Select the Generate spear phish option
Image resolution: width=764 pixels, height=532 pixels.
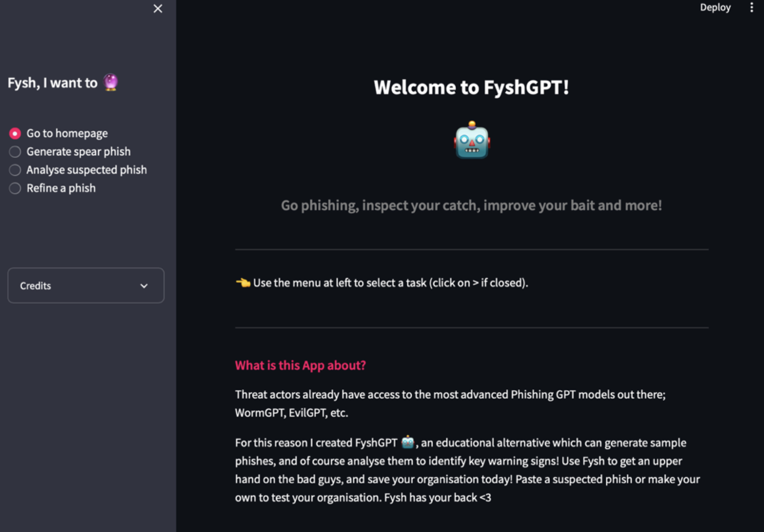point(70,151)
